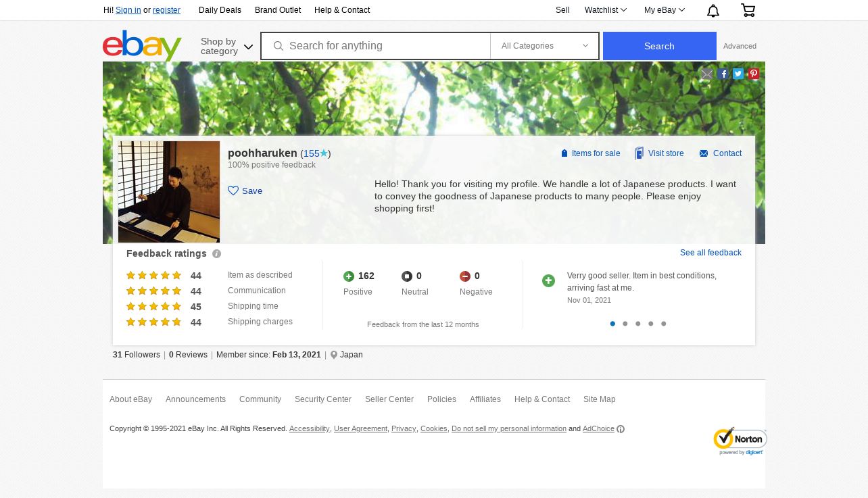Select the fifth feedback carousel dot
Screen dimensions: 868x498
664,324
